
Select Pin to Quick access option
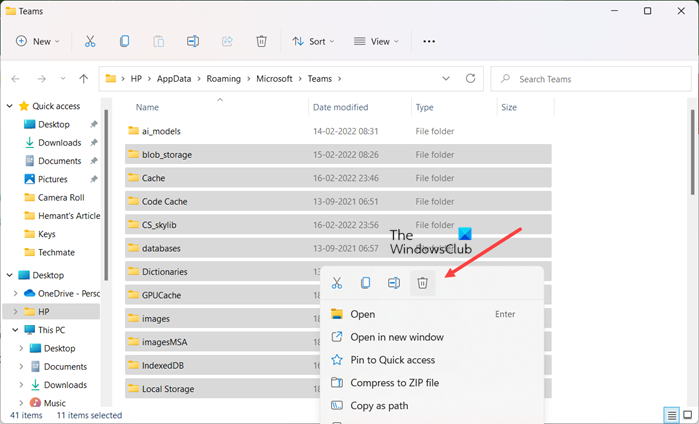pyautogui.click(x=392, y=360)
